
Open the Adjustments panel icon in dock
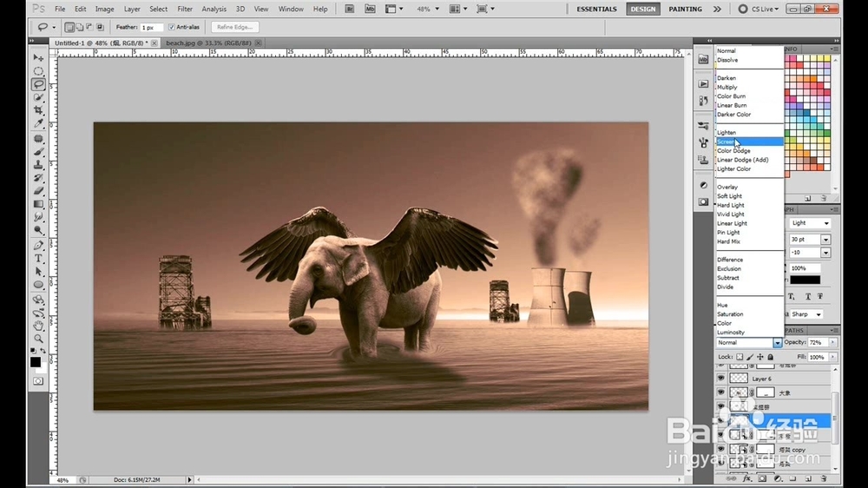tap(703, 185)
